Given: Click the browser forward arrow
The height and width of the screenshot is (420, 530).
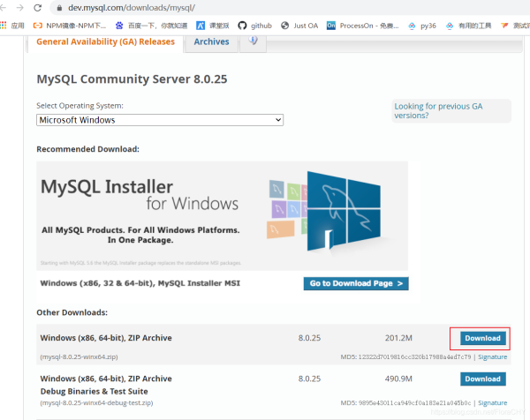Looking at the screenshot, I should pos(22,8).
